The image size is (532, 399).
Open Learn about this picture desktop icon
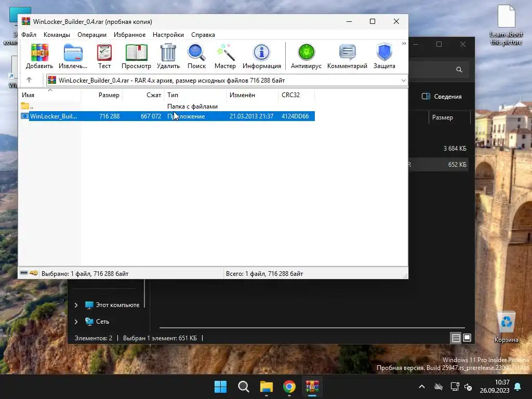(506, 25)
